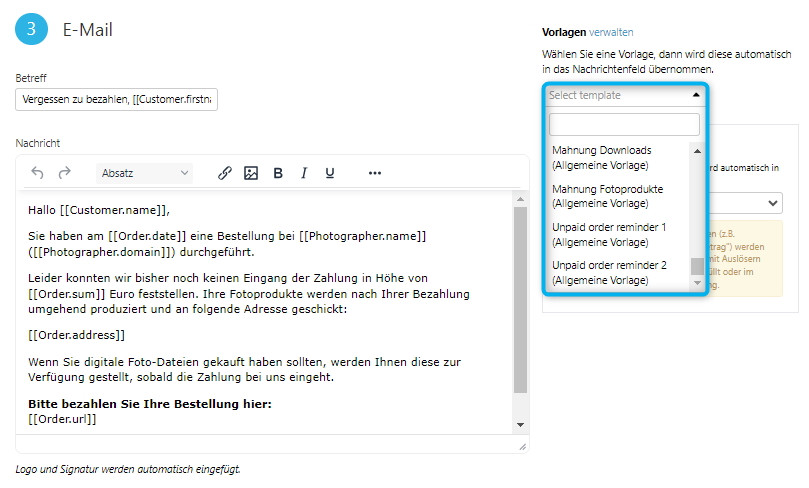The width and height of the screenshot is (809, 488).
Task: Click the bold Bitte bezahlen Sie Ihre Bestellung line
Action: click(150, 404)
